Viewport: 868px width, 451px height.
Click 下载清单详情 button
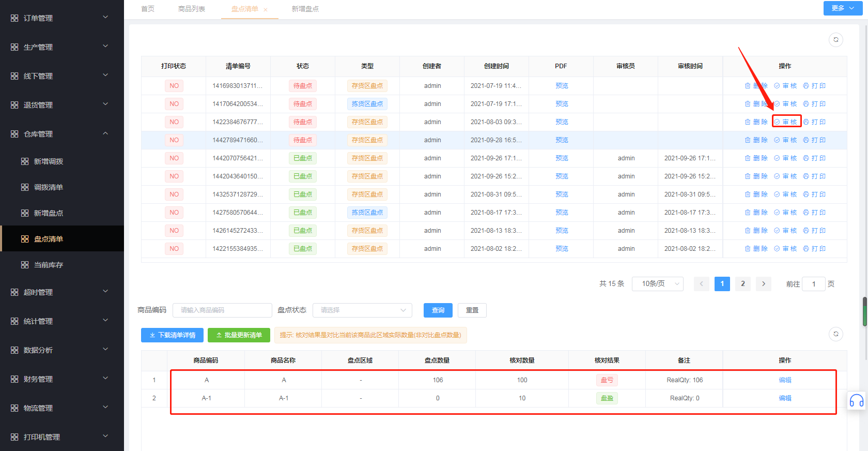pyautogui.click(x=172, y=335)
